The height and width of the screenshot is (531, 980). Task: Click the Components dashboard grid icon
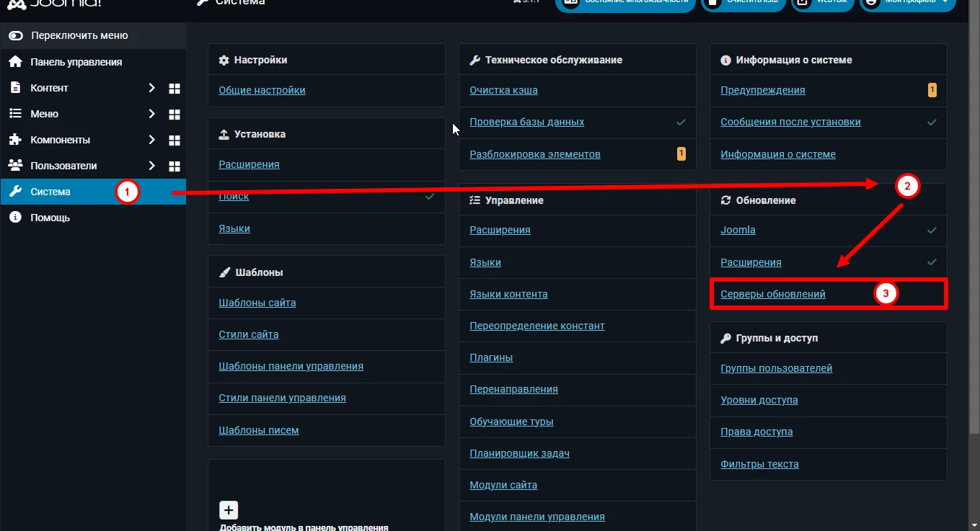click(x=174, y=140)
